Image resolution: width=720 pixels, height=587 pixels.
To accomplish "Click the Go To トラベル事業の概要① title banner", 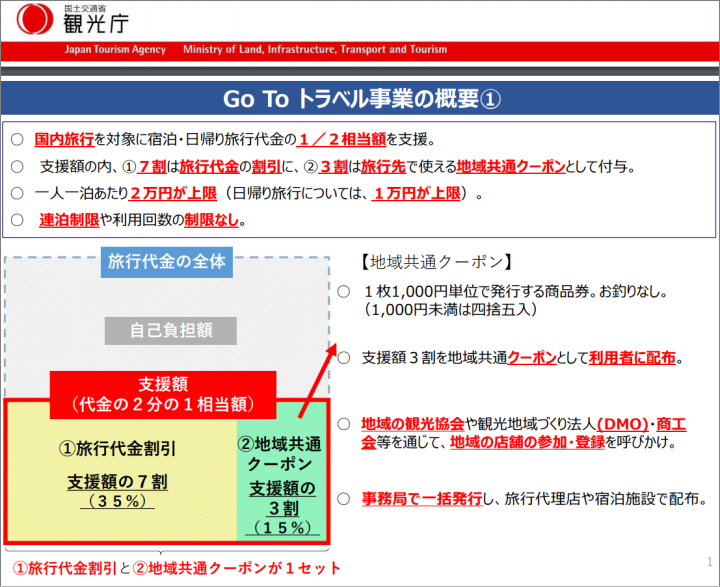I will pyautogui.click(x=360, y=99).
